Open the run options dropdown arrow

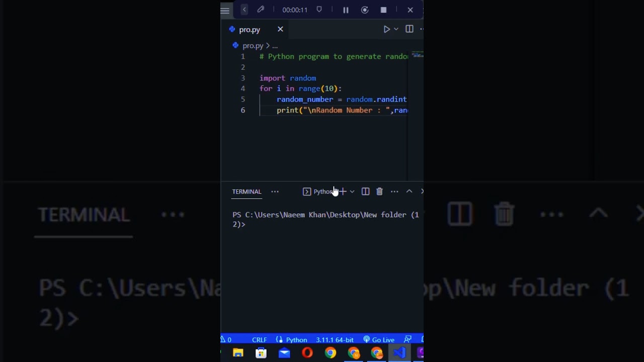tap(396, 29)
